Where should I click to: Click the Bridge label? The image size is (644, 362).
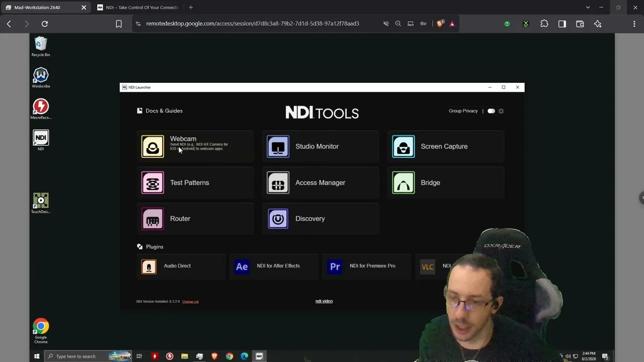431,183
